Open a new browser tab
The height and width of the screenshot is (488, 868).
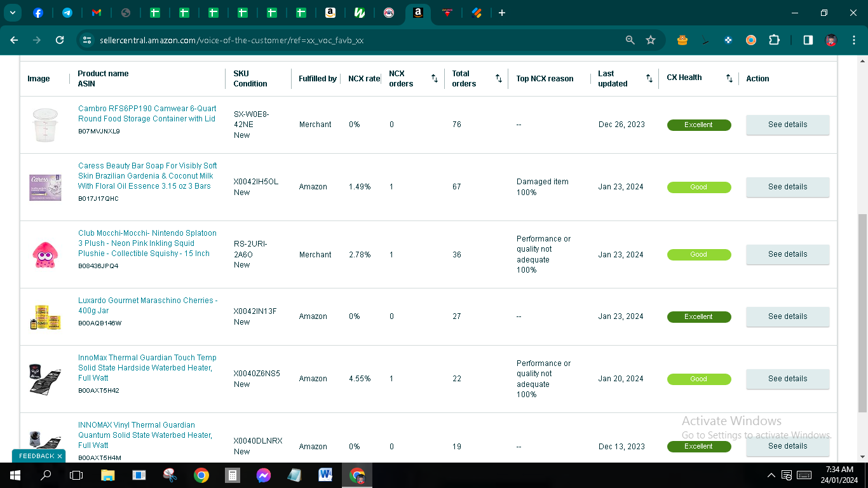(x=502, y=13)
